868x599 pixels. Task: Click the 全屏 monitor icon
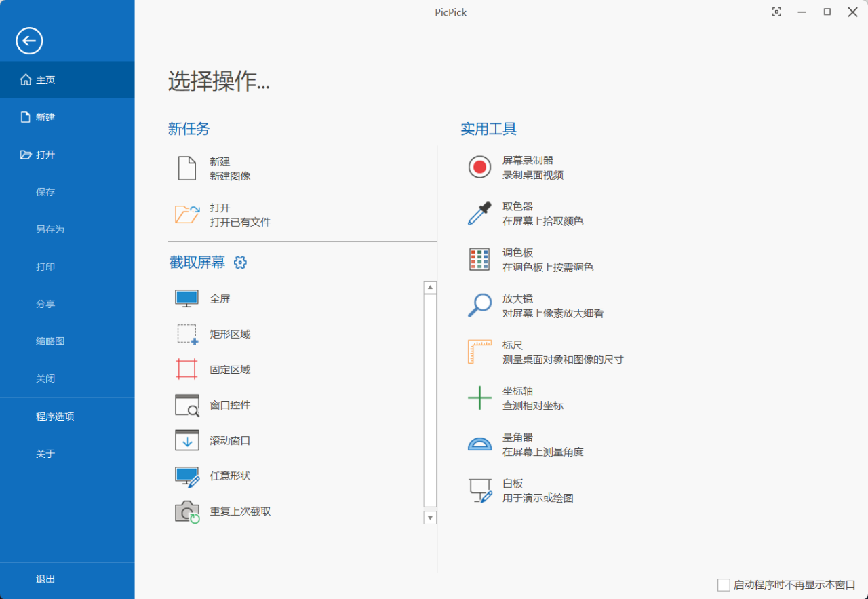(186, 298)
